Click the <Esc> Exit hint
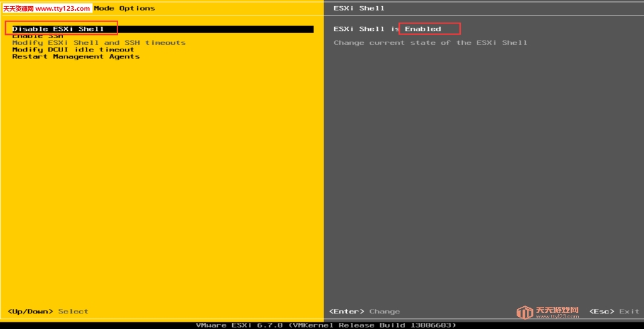The width and height of the screenshot is (644, 329). point(614,312)
